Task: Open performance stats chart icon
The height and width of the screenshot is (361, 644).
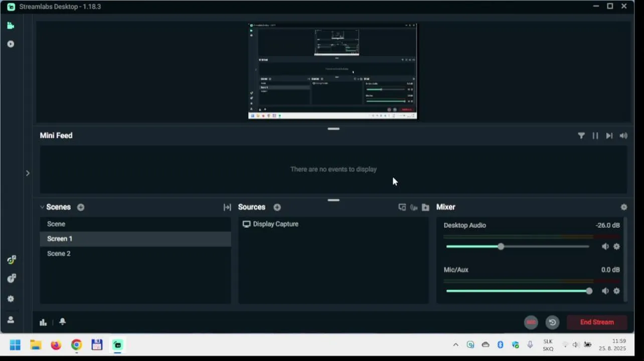Action: pos(43,322)
